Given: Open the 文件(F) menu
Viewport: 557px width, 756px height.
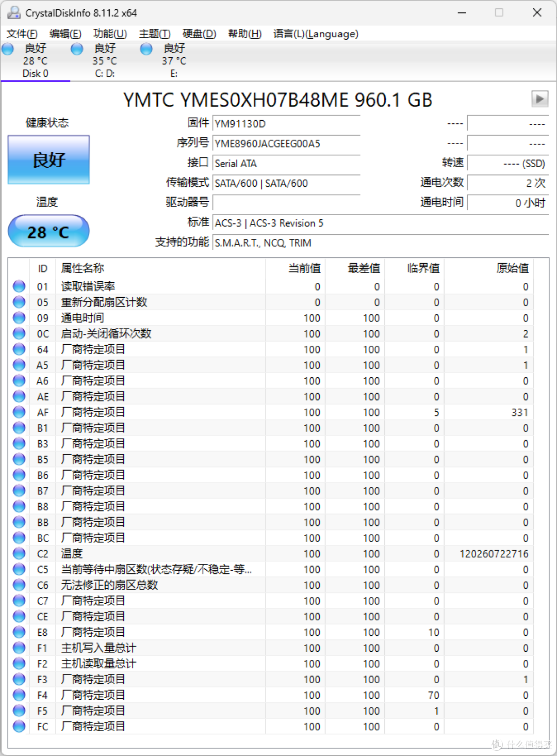Looking at the screenshot, I should click(x=22, y=34).
